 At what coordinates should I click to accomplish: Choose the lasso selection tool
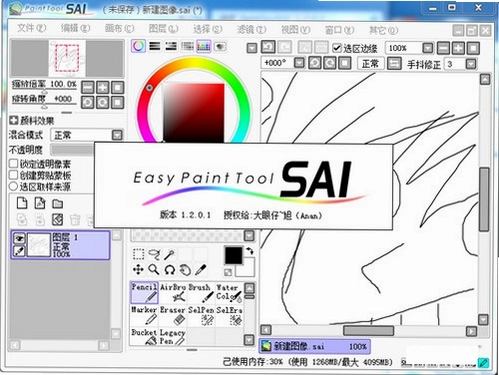[154, 254]
